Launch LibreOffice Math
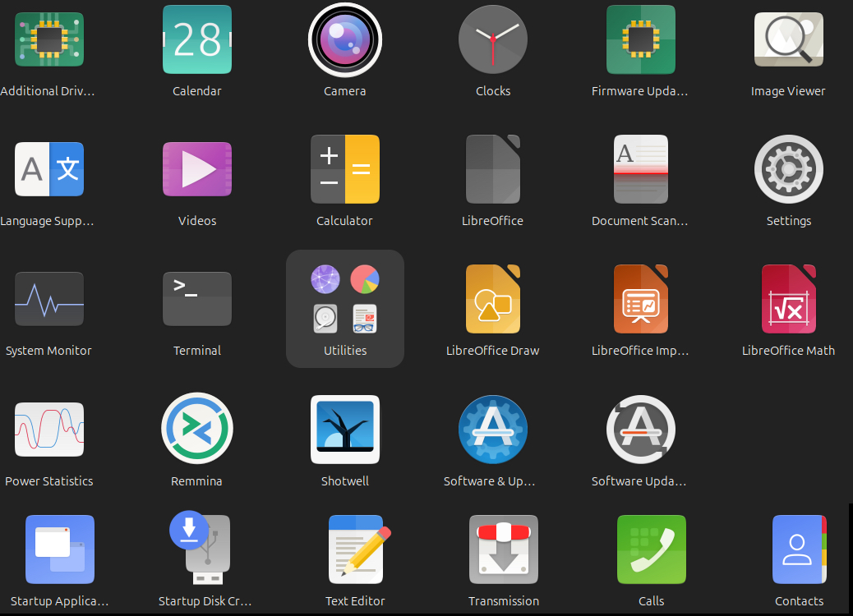This screenshot has width=853, height=616. (788, 300)
